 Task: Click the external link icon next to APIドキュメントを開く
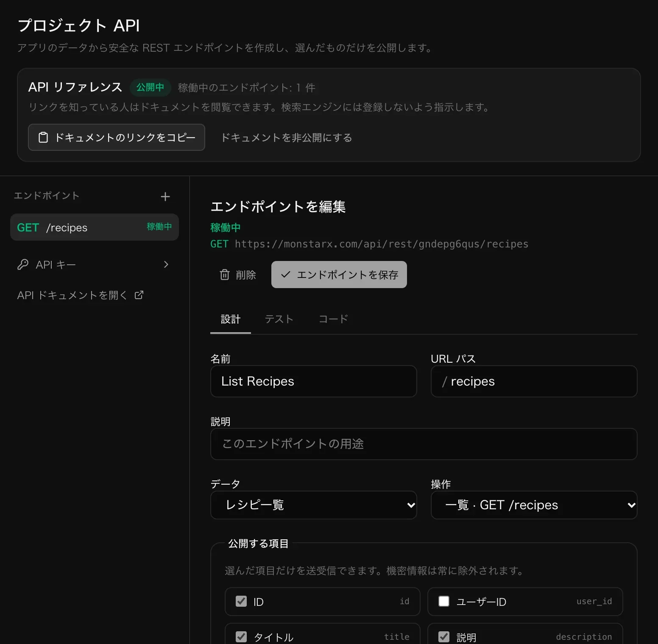pyautogui.click(x=139, y=295)
